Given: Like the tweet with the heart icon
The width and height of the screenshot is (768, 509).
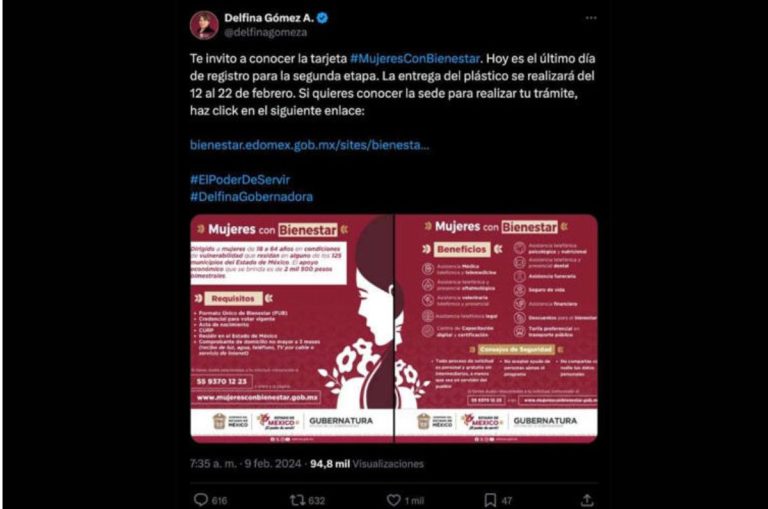Looking at the screenshot, I should pos(394,500).
